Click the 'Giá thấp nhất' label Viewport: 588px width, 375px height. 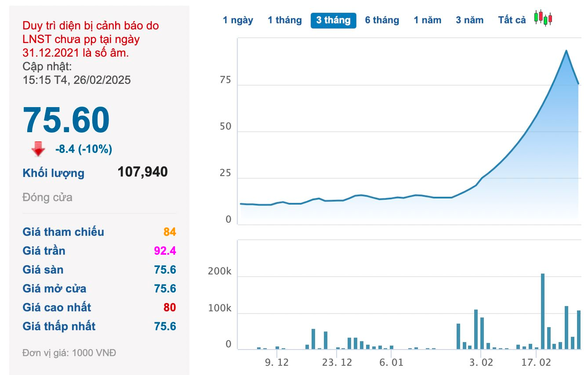pyautogui.click(x=59, y=326)
